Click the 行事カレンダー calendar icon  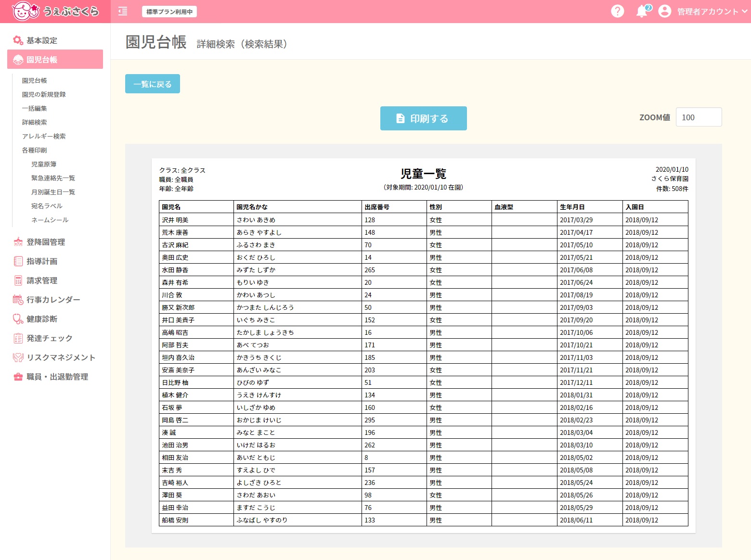pos(18,300)
